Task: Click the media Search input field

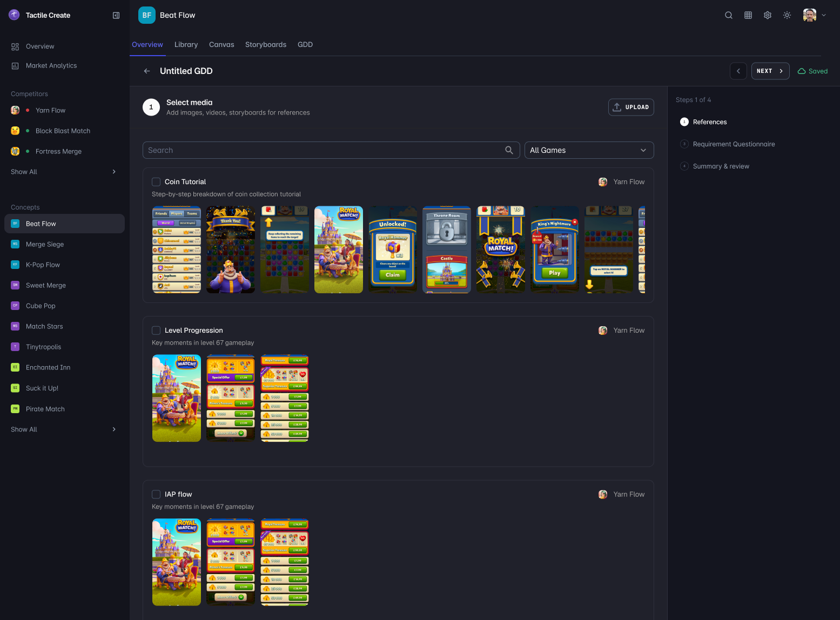Action: pos(331,150)
